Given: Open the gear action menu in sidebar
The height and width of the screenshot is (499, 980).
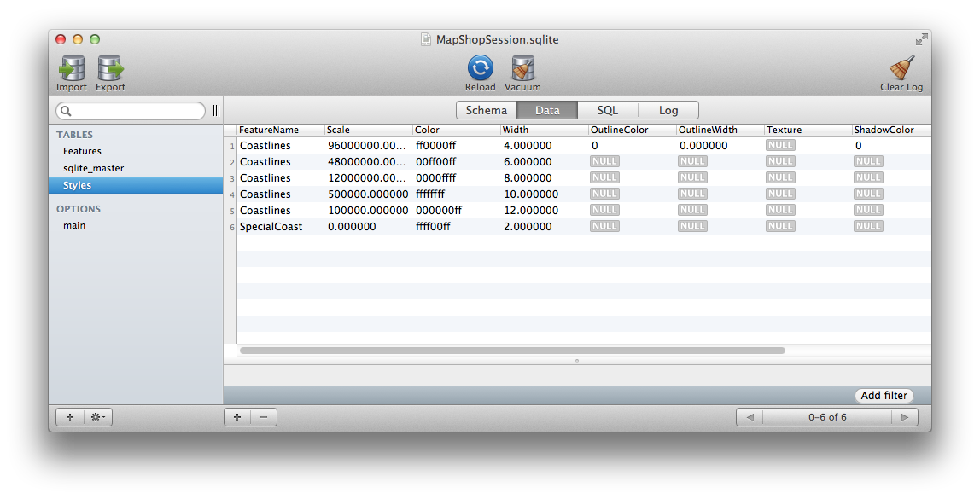Looking at the screenshot, I should pyautogui.click(x=98, y=417).
